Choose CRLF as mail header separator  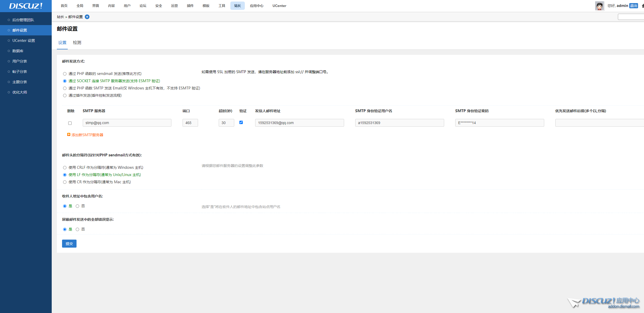pyautogui.click(x=65, y=168)
